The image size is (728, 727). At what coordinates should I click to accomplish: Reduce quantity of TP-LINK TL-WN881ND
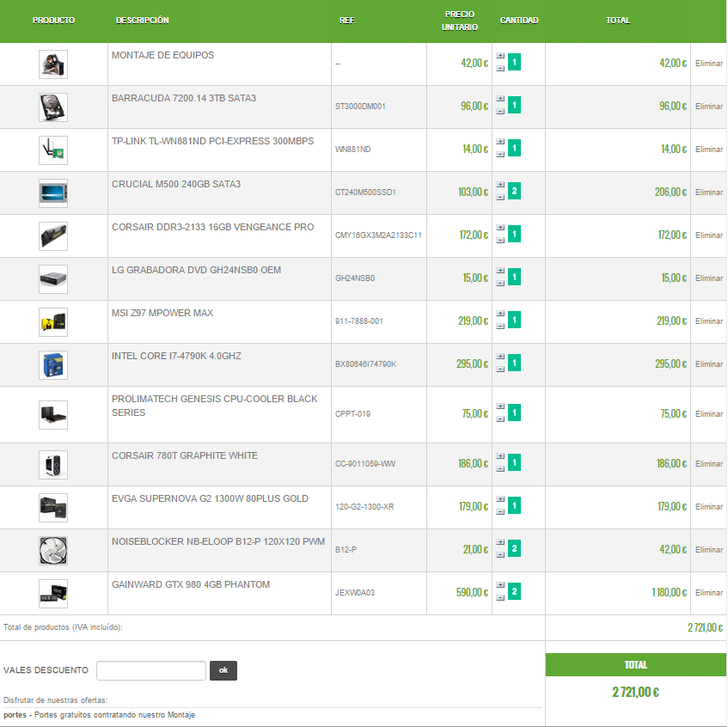[500, 154]
